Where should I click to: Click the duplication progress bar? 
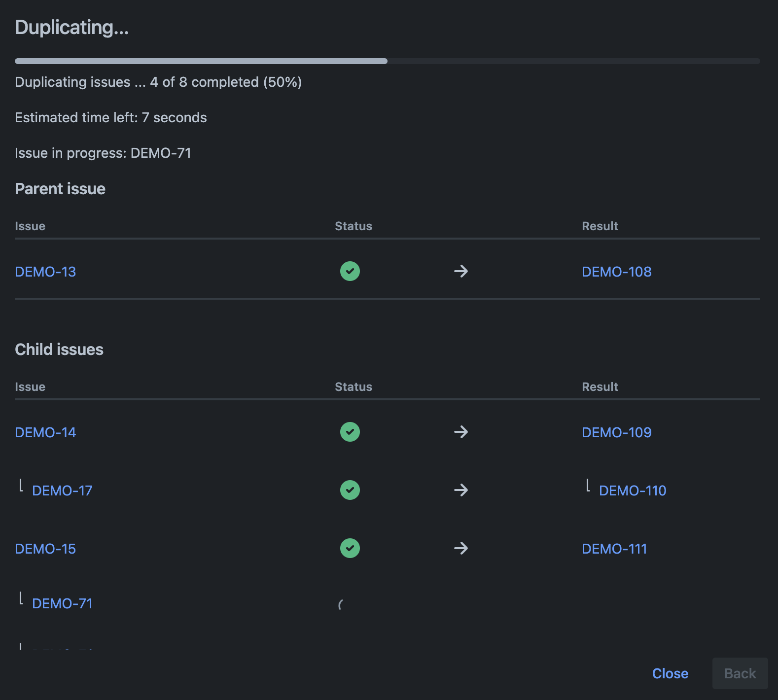pyautogui.click(x=387, y=61)
